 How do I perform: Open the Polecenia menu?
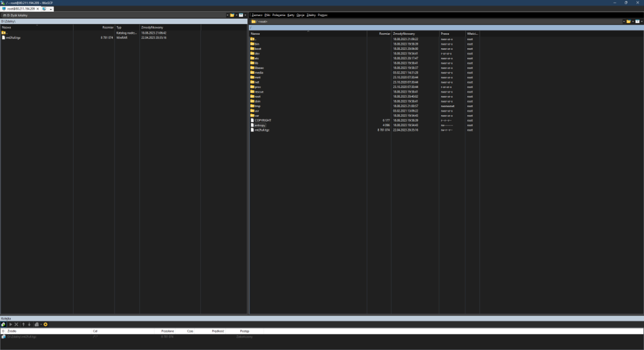(279, 15)
